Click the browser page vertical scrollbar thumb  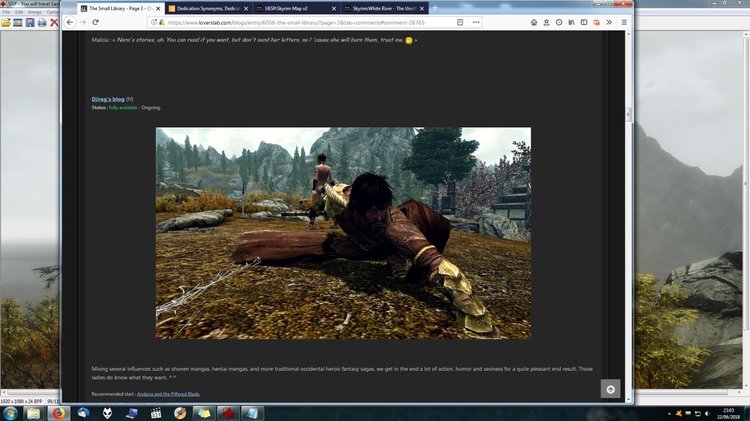click(x=629, y=114)
